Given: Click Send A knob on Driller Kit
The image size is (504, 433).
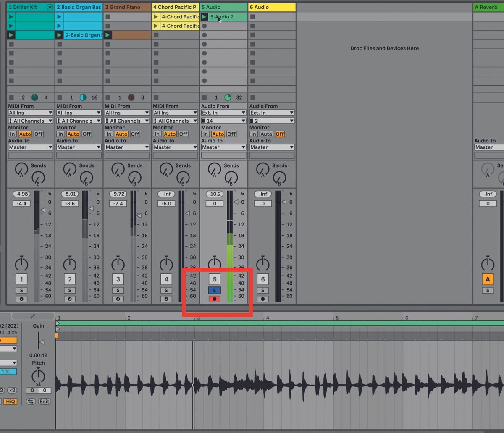Looking at the screenshot, I should pyautogui.click(x=21, y=169).
